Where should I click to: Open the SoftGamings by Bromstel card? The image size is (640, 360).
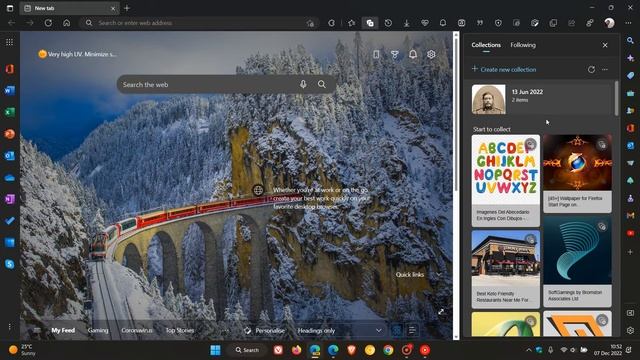(577, 262)
